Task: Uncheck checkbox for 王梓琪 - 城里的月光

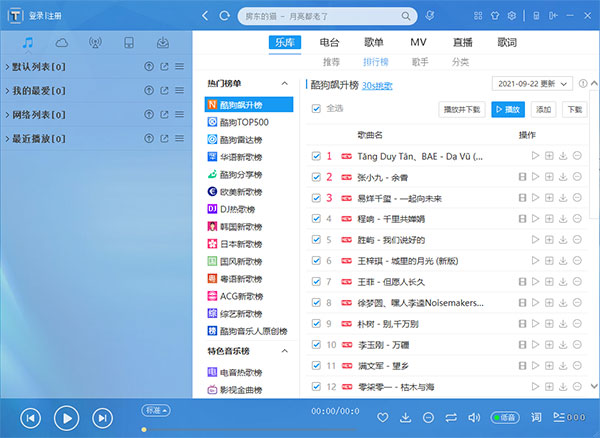Action: click(x=316, y=261)
